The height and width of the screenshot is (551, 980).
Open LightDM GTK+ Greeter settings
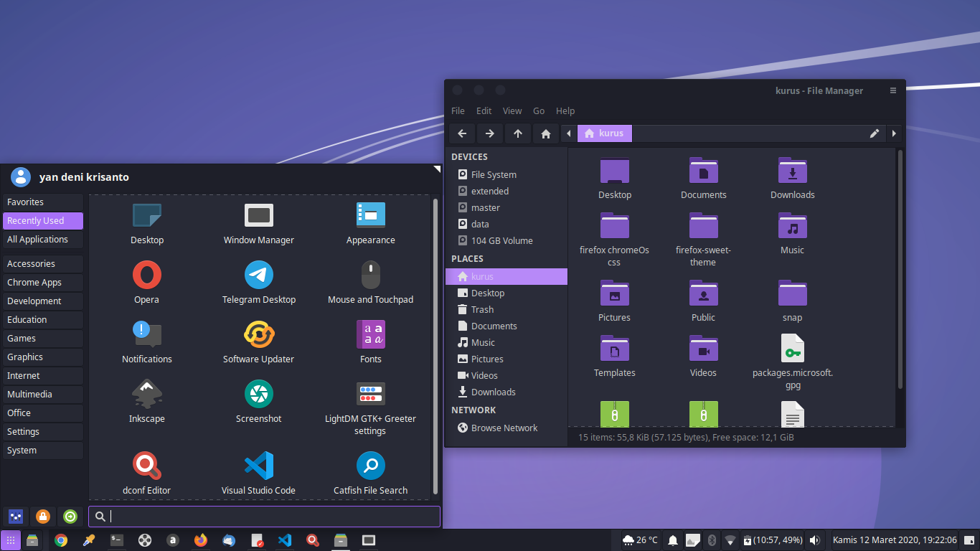point(370,402)
